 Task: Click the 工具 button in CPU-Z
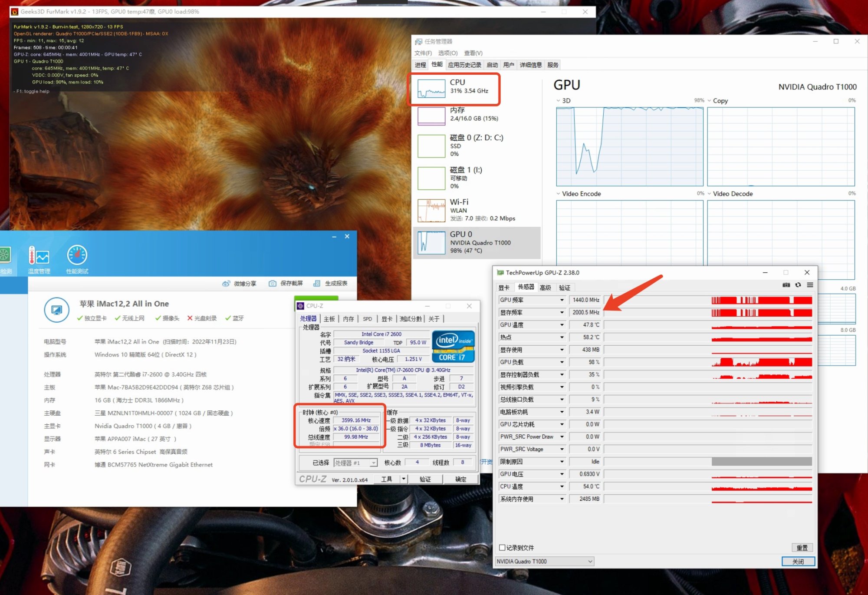pos(387,479)
